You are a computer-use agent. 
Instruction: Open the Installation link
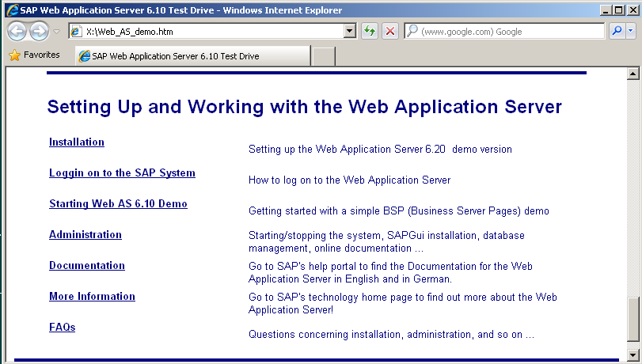77,142
